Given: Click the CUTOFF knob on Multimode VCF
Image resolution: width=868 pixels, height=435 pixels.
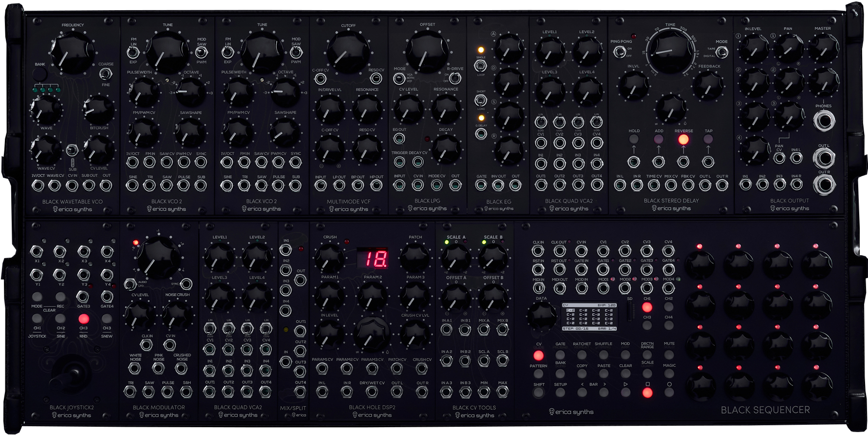Looking at the screenshot, I should click(348, 51).
